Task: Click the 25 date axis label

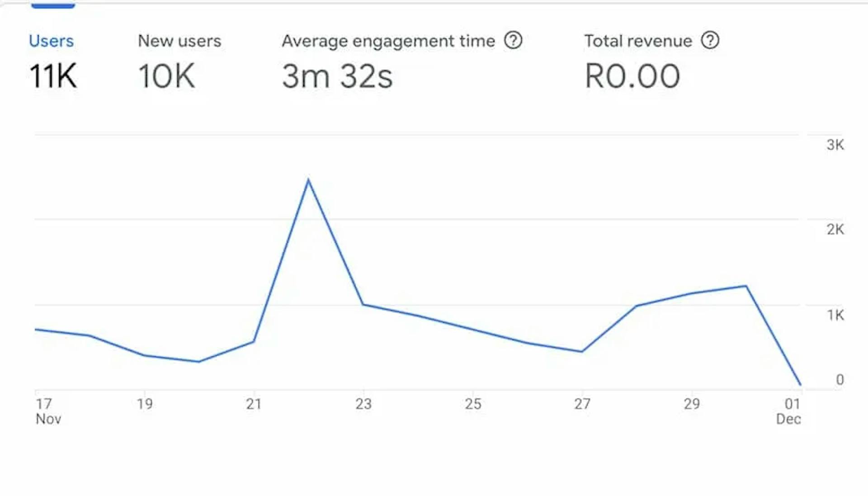Action: pos(473,404)
